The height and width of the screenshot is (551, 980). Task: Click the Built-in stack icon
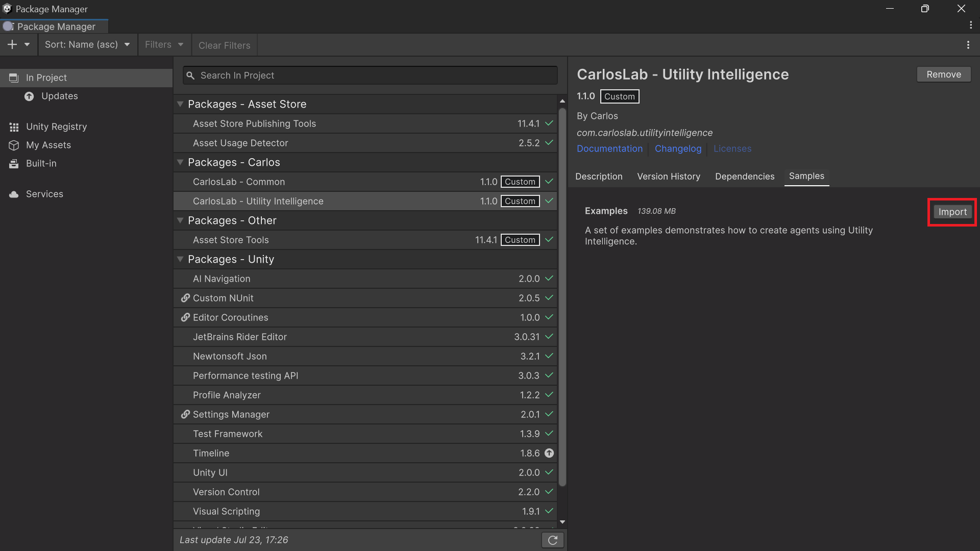coord(14,163)
